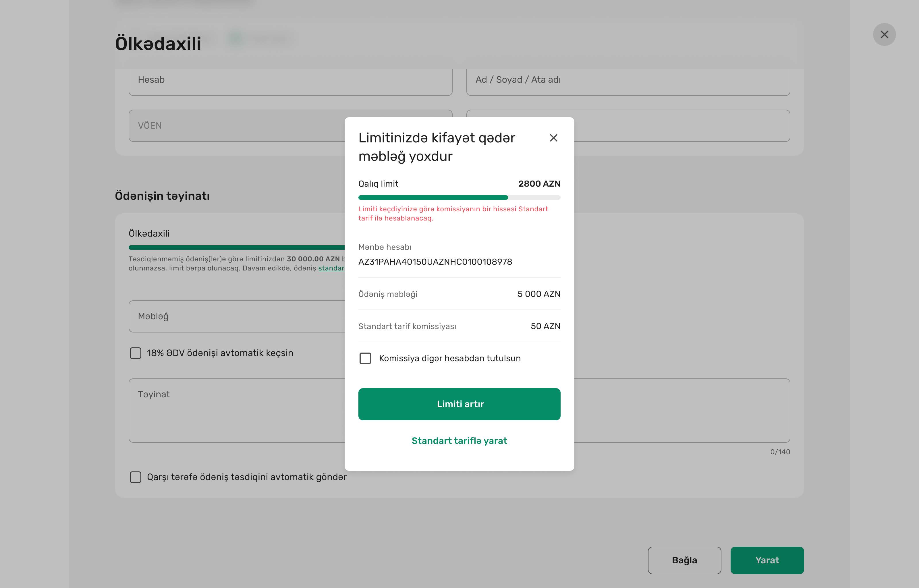The height and width of the screenshot is (588, 919).
Task: Click the Ölkədaxili limit progress bar
Action: coord(237,247)
